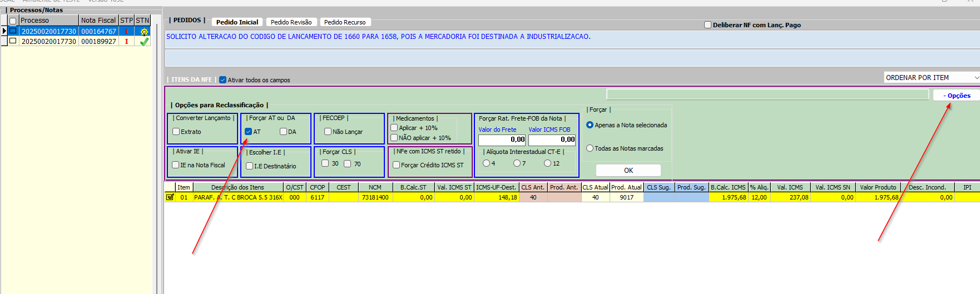This screenshot has height=294, width=980.
Task: Switch to the Pedido Revisão tab
Action: (291, 22)
